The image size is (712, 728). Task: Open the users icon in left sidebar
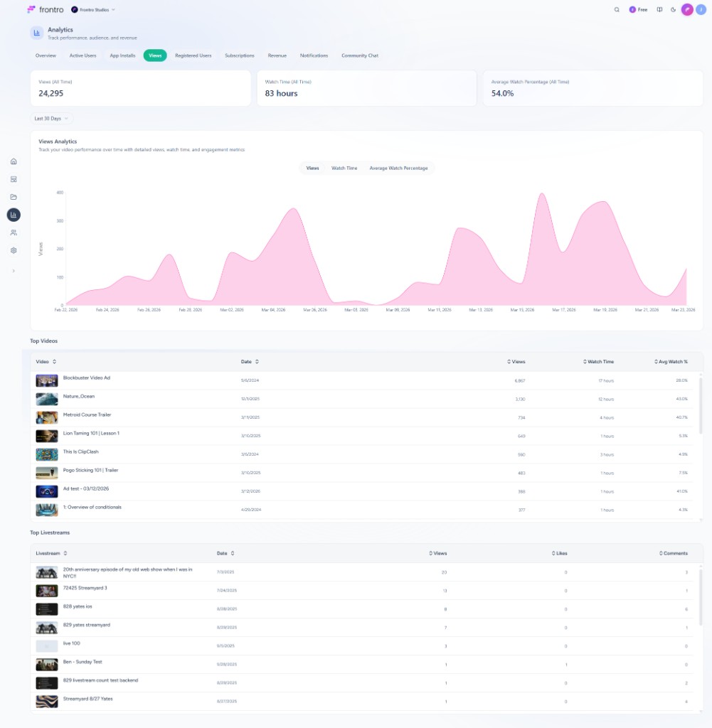(x=14, y=232)
